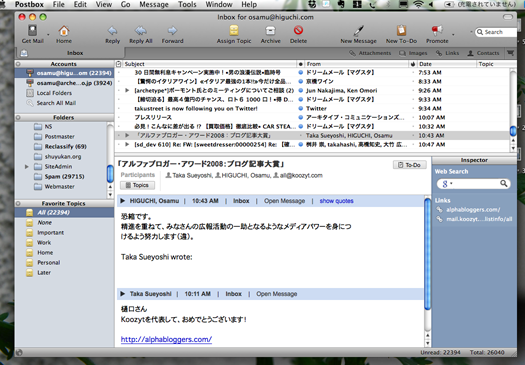
Task: Click the shopping cart icon
Action: (510, 53)
